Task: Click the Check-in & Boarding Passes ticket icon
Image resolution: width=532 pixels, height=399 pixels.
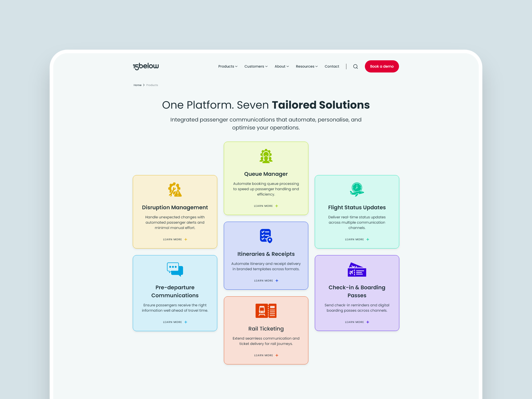Action: point(357,270)
